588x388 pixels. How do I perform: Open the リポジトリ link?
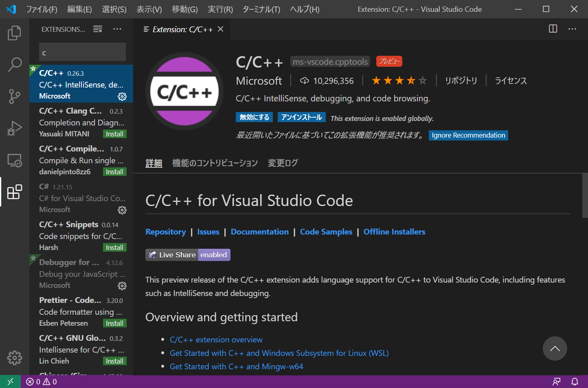click(461, 81)
